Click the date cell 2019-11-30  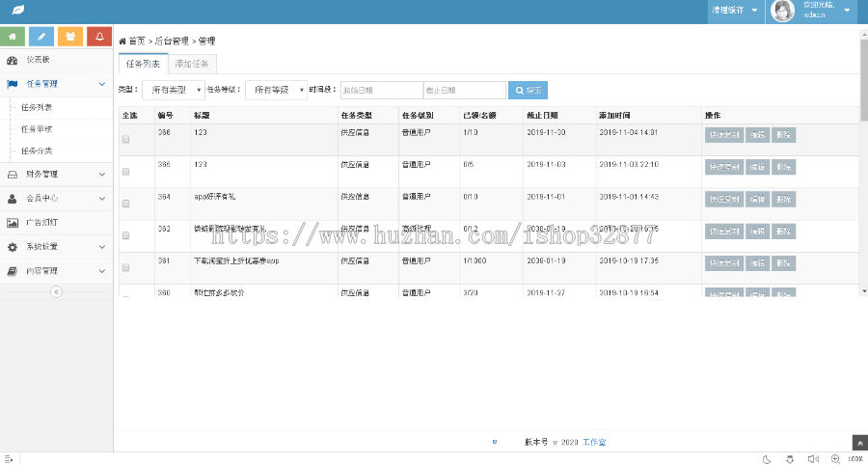pyautogui.click(x=545, y=132)
